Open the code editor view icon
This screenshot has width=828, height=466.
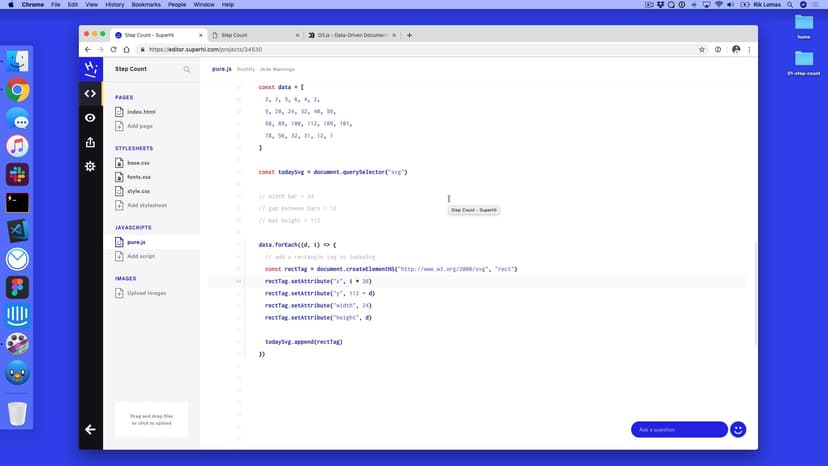click(90, 94)
